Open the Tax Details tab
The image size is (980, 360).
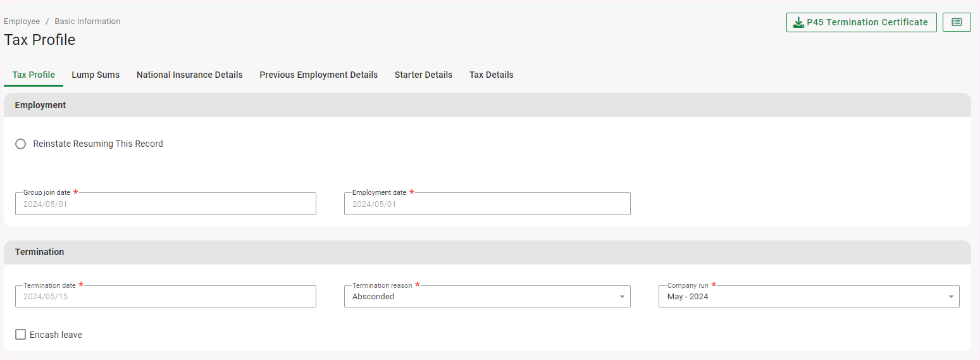(491, 75)
